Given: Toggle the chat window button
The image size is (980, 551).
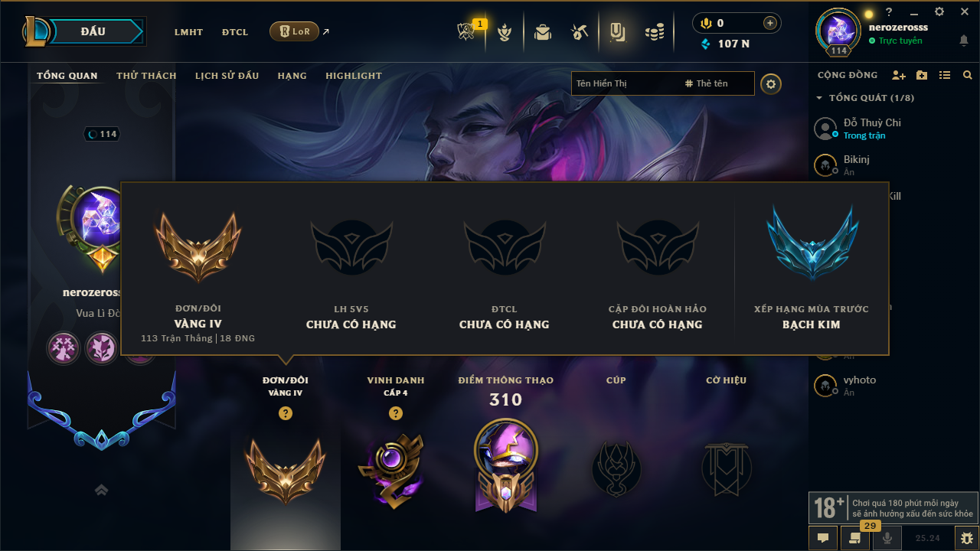Looking at the screenshot, I should click(822, 538).
